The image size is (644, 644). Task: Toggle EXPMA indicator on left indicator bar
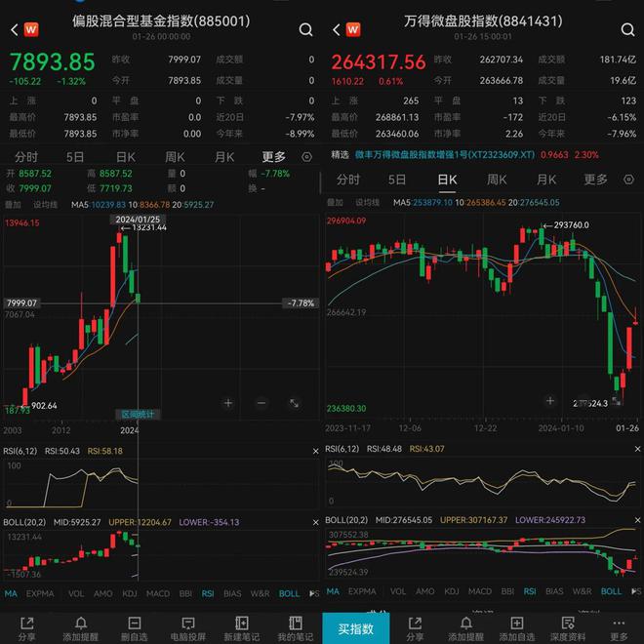pyautogui.click(x=40, y=593)
